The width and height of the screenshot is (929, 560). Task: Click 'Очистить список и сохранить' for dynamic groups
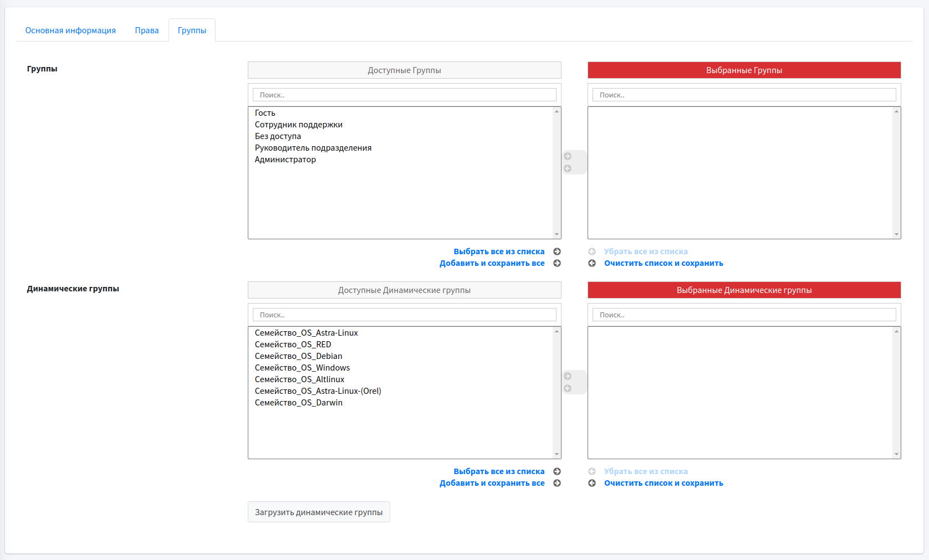point(663,483)
